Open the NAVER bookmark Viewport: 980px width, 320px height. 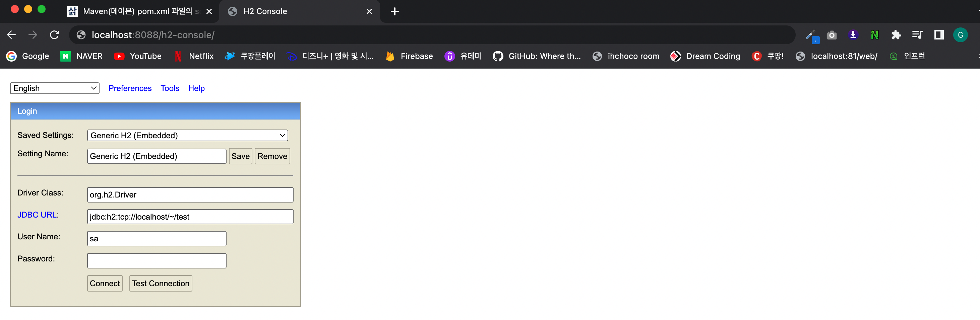click(x=81, y=56)
